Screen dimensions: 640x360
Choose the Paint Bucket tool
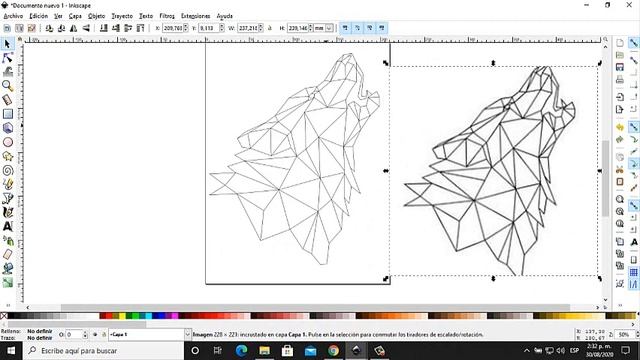(7, 268)
